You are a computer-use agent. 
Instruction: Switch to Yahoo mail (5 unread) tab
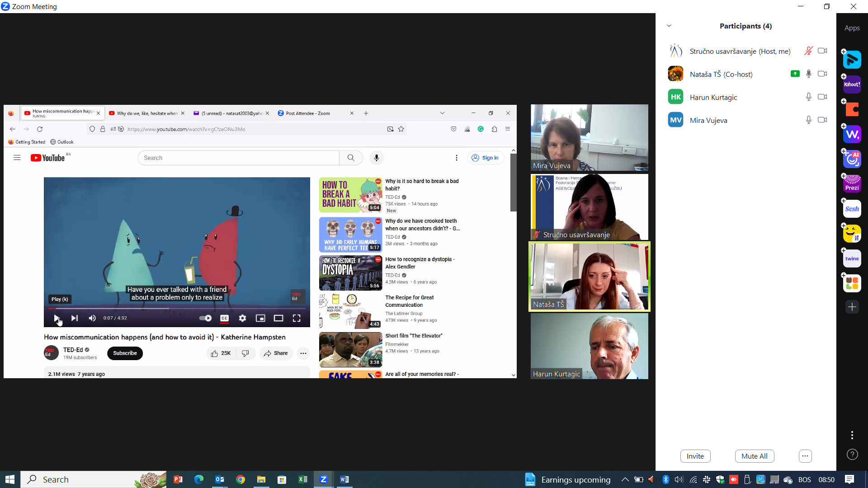coord(231,113)
